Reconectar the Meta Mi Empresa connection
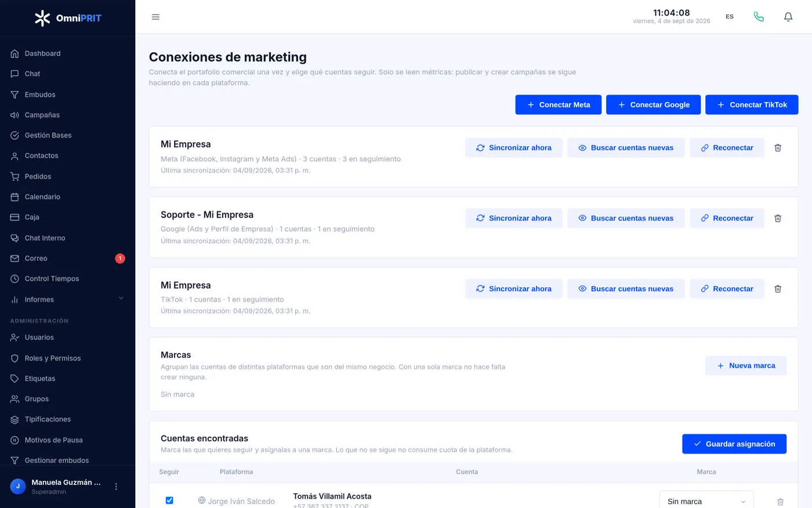 (x=727, y=148)
